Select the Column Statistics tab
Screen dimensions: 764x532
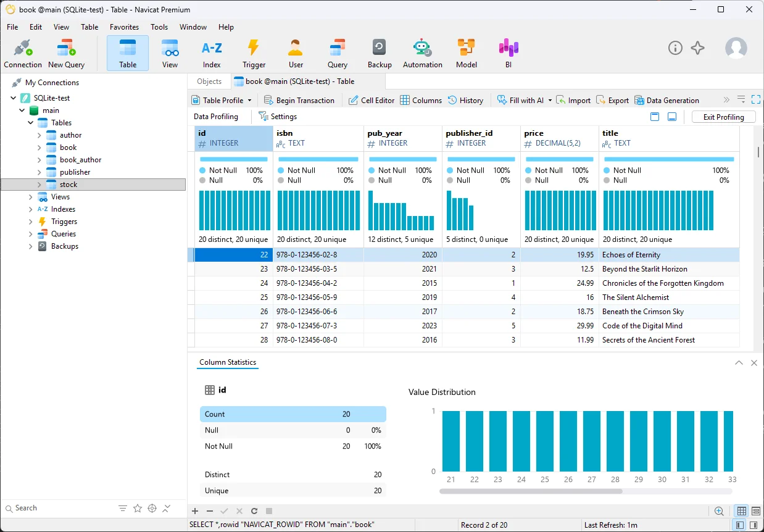[228, 362]
